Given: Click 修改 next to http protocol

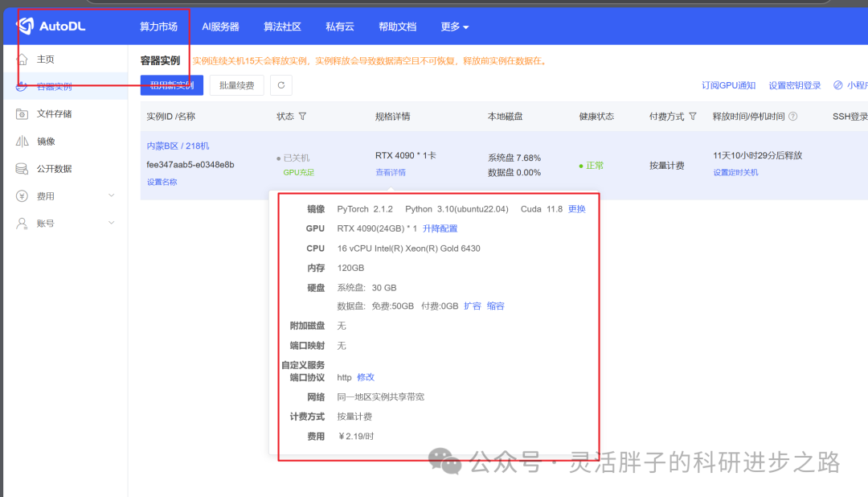Looking at the screenshot, I should click(x=366, y=377).
